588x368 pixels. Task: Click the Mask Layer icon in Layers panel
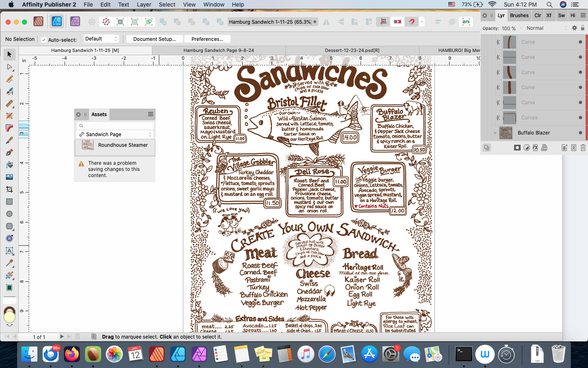517,148
